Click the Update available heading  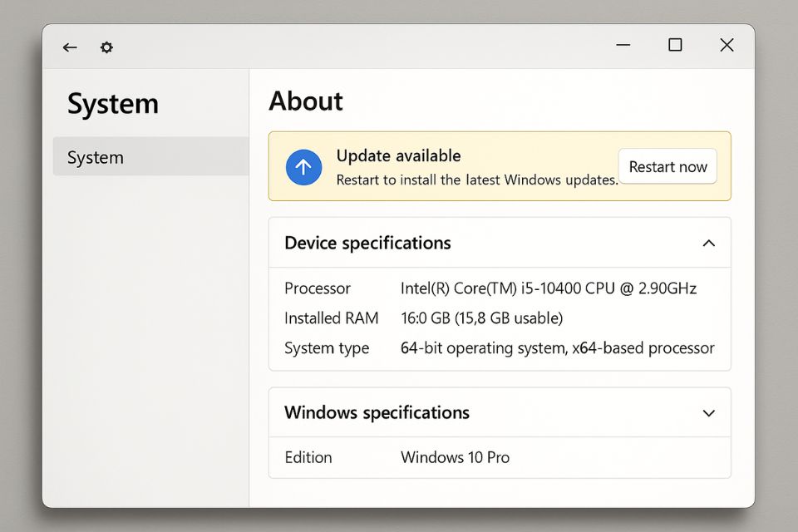click(398, 156)
